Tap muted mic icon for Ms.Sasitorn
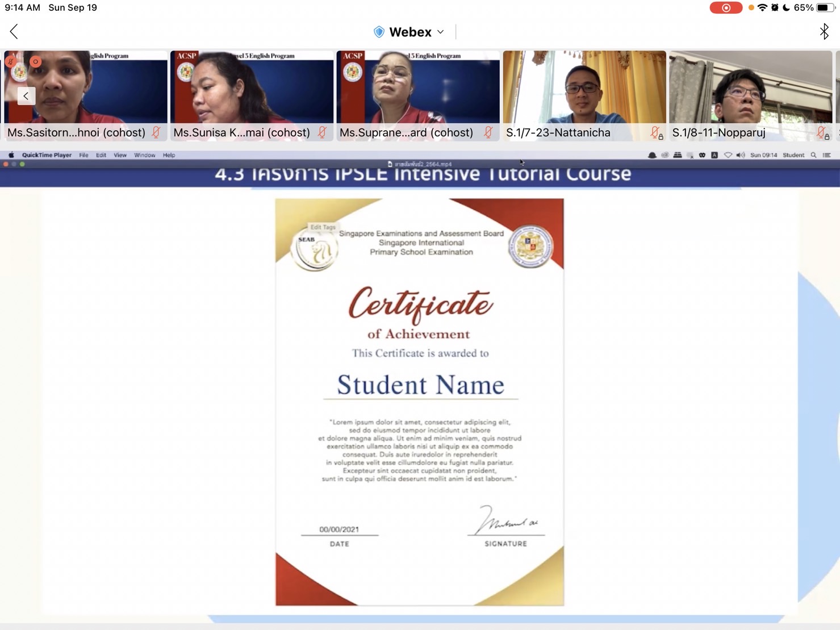 [x=156, y=132]
